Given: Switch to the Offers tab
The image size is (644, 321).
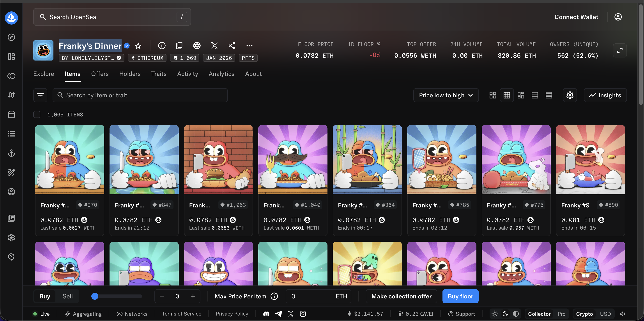Looking at the screenshot, I should tap(100, 74).
